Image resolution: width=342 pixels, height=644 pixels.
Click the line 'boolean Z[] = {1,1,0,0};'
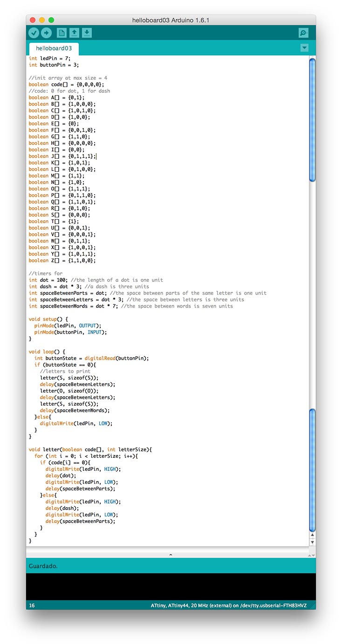(62, 260)
